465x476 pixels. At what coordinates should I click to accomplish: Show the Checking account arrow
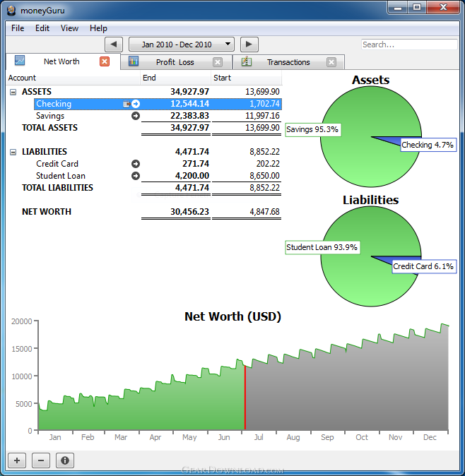pos(136,104)
